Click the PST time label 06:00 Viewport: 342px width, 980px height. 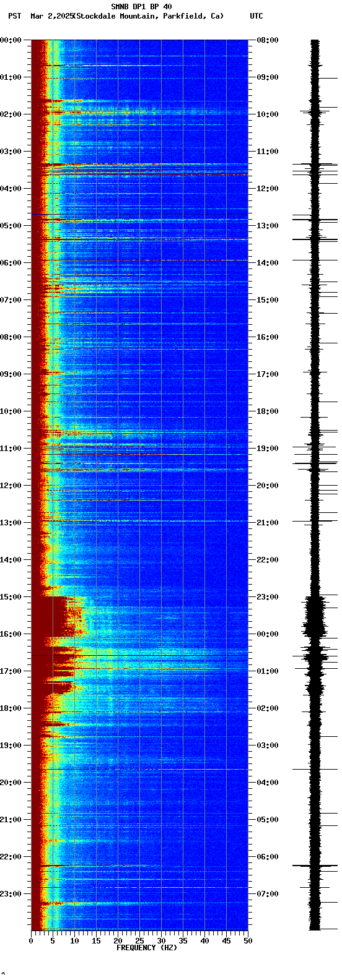(11, 263)
